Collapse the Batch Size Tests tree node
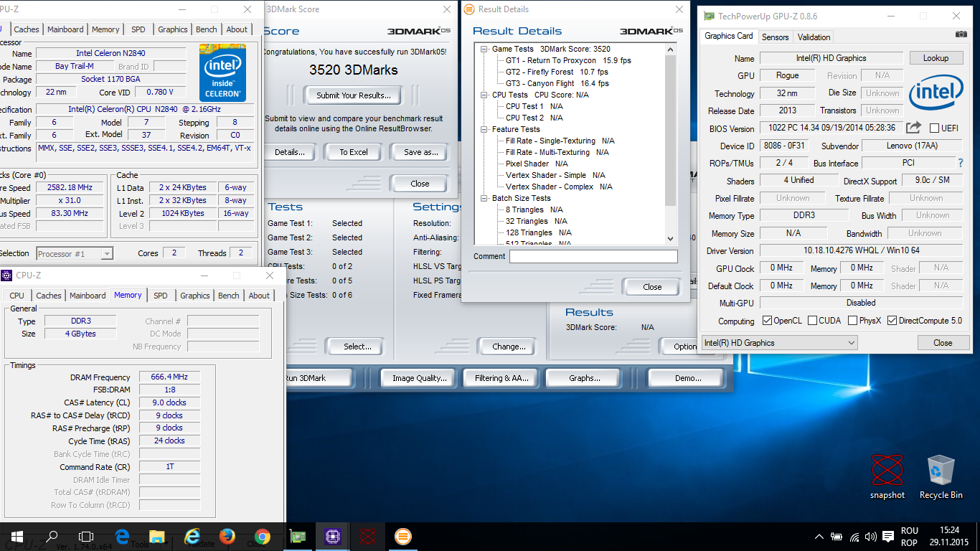This screenshot has height=551, width=980. click(485, 198)
